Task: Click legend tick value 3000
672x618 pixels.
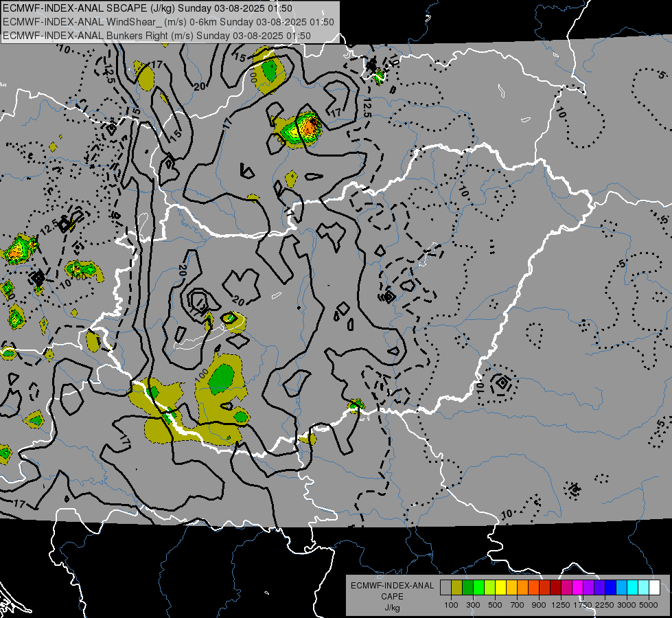Action: point(627,605)
